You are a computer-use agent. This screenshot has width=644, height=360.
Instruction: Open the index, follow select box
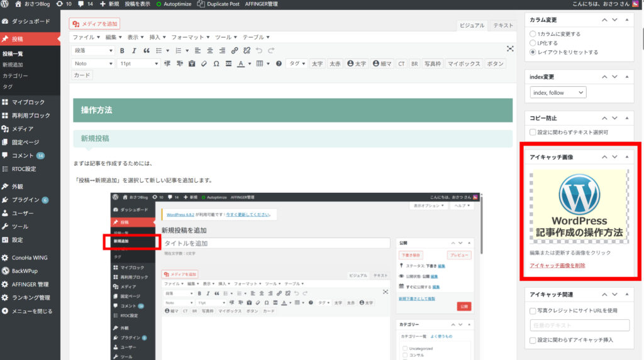pyautogui.click(x=558, y=93)
